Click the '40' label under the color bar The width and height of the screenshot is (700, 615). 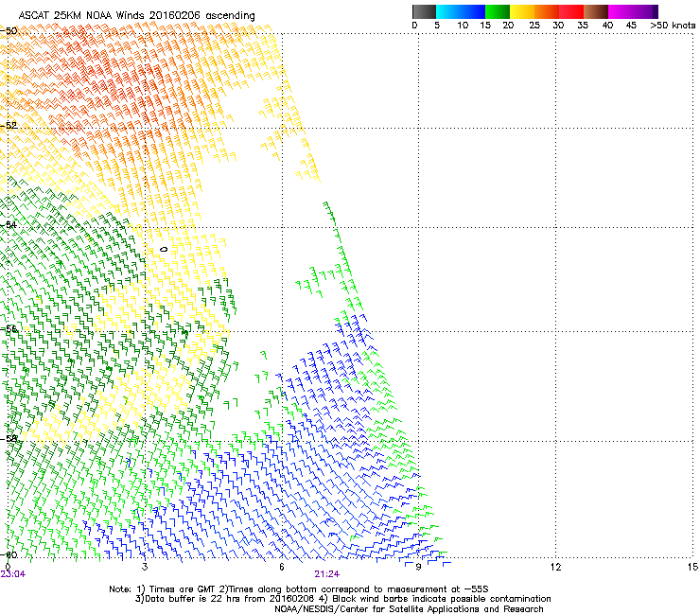[607, 26]
